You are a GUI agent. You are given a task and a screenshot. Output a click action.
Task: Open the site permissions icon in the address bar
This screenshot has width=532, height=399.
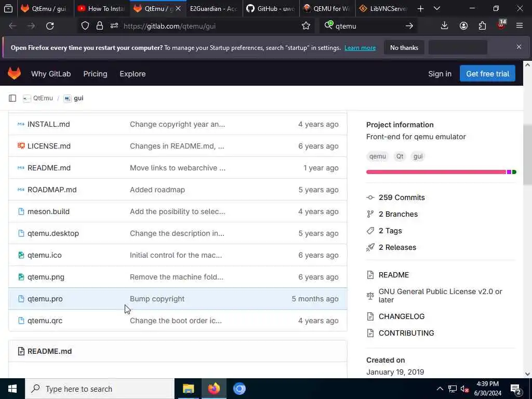(114, 26)
